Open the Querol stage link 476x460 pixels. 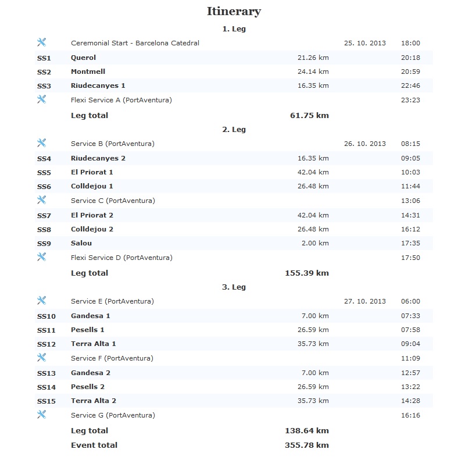pyautogui.click(x=83, y=58)
